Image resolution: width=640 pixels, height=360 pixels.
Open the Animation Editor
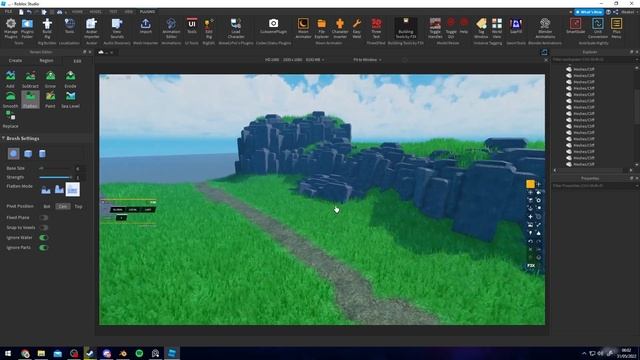coord(171,28)
